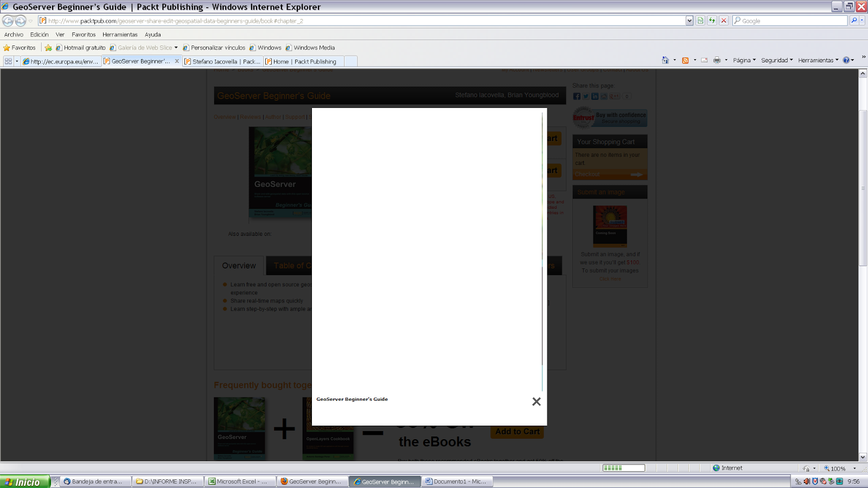The width and height of the screenshot is (868, 488).
Task: Click the antivirus shield tray icon
Action: pos(815,481)
